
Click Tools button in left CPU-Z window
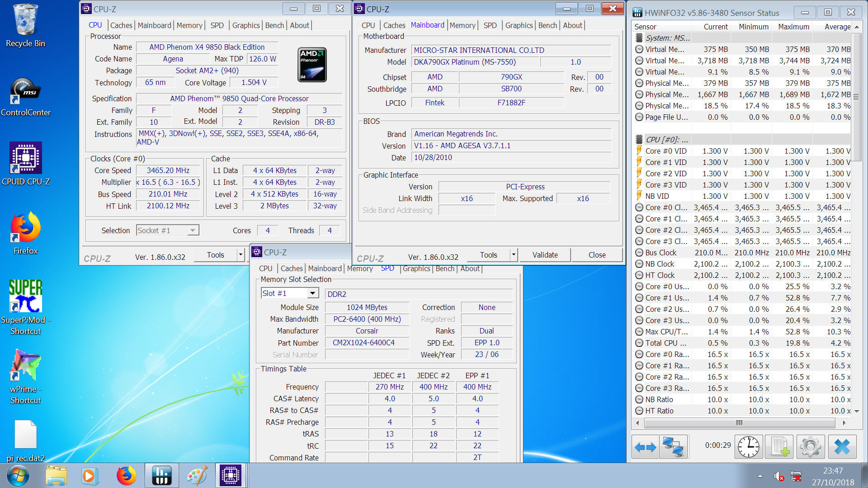click(x=216, y=255)
